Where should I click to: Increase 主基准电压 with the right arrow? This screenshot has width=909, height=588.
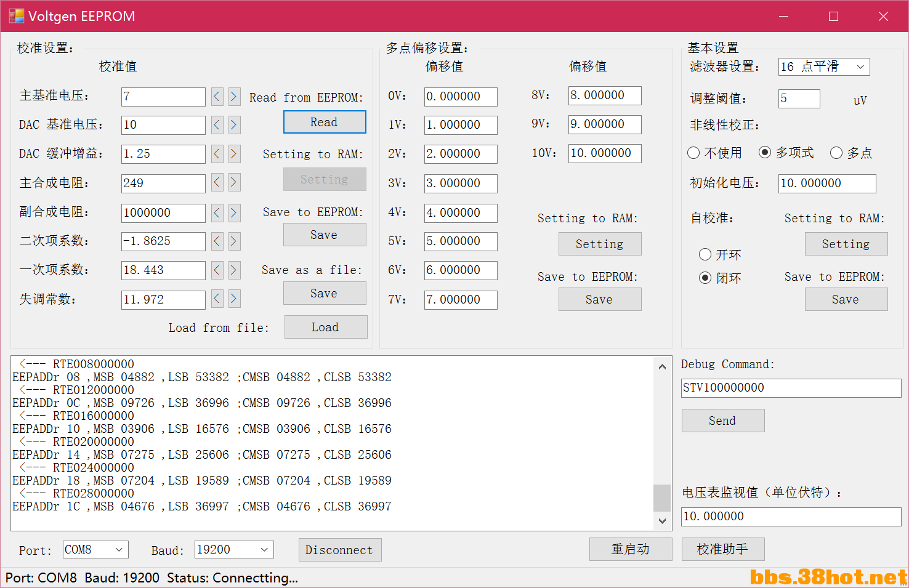coord(234,96)
